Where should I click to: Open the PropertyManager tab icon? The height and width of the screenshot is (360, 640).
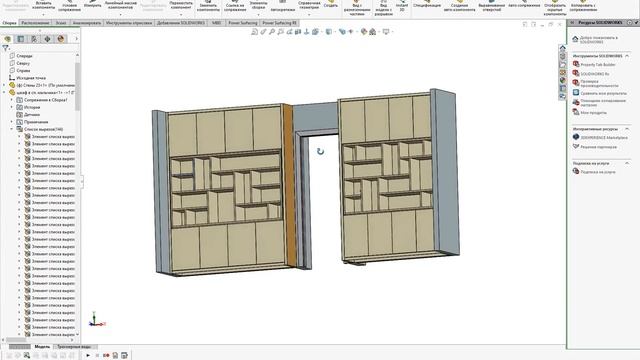click(21, 39)
